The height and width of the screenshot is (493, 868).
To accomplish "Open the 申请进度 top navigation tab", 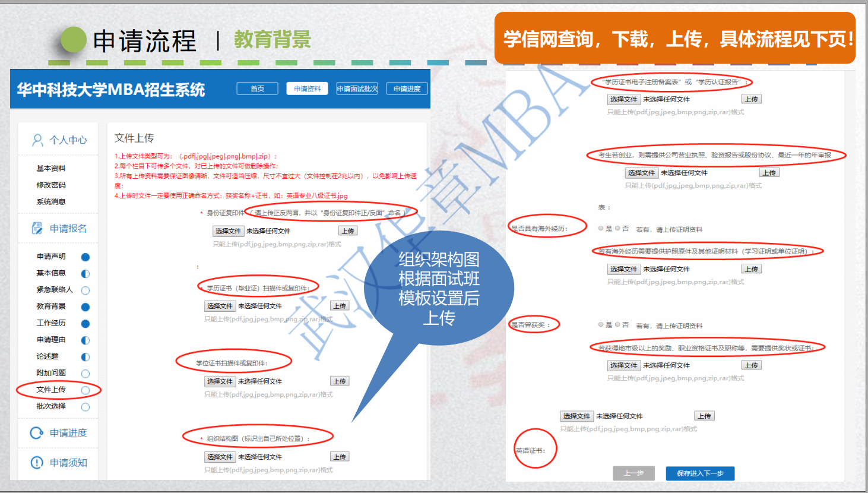I will pos(407,89).
